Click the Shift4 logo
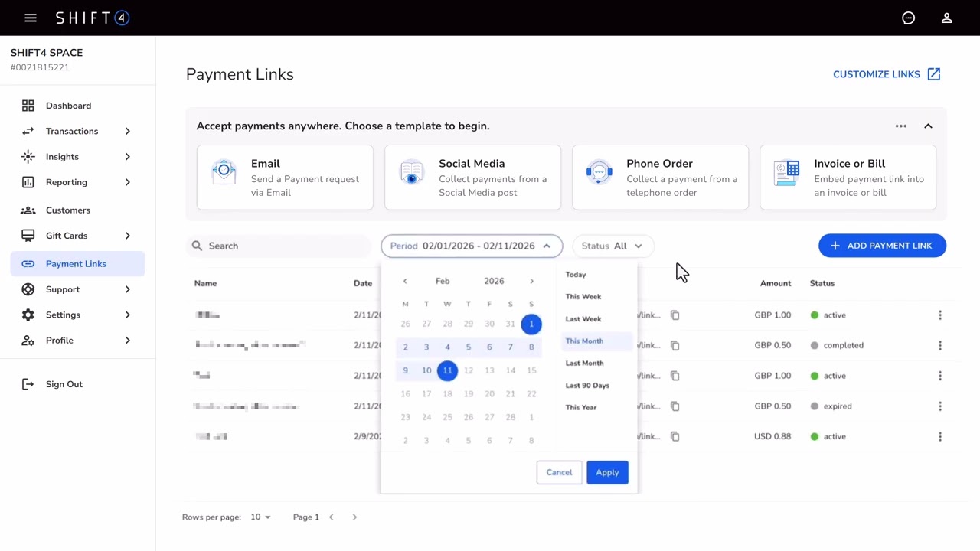Screen dimensions: 980x551 tap(93, 18)
